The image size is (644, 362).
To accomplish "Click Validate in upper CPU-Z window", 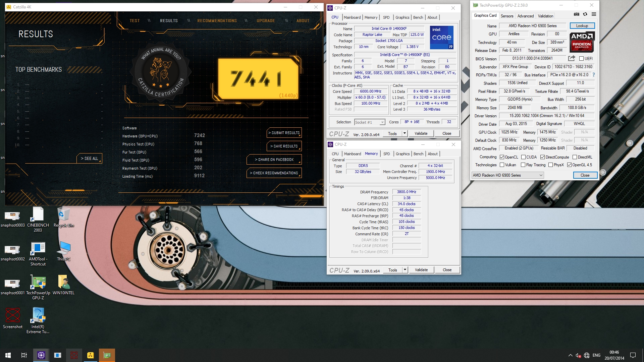I will tap(421, 133).
